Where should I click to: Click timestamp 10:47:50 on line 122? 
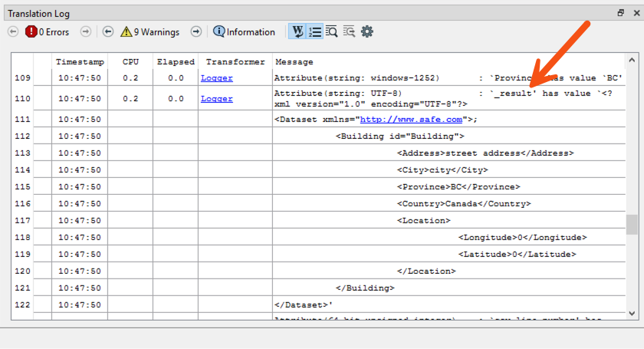pos(79,305)
